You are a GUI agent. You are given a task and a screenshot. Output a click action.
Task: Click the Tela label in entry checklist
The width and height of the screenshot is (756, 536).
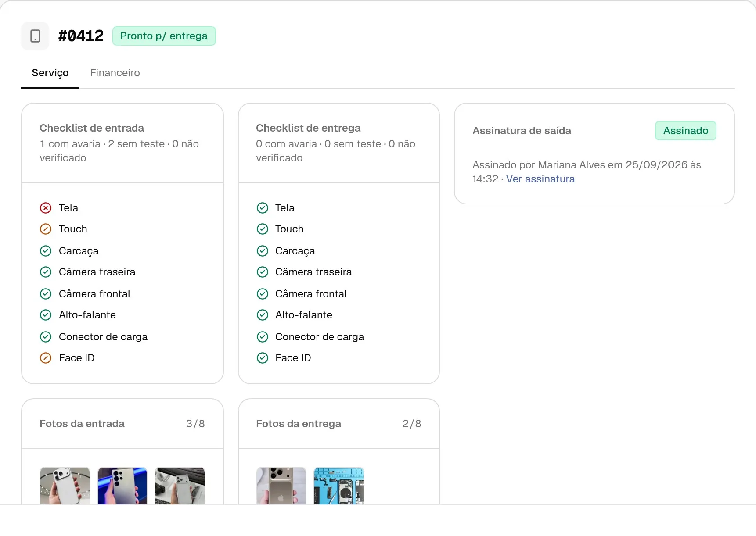point(68,208)
